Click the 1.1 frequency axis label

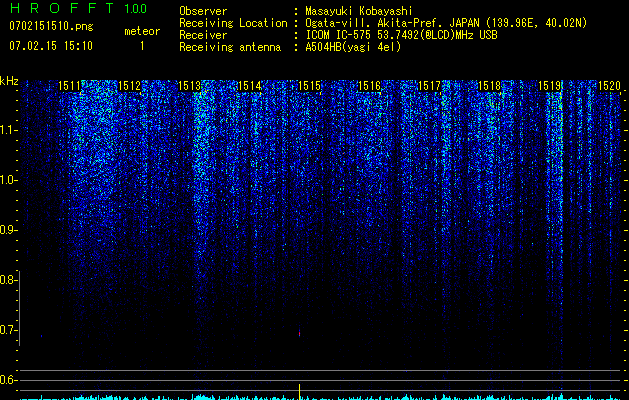coord(8,130)
